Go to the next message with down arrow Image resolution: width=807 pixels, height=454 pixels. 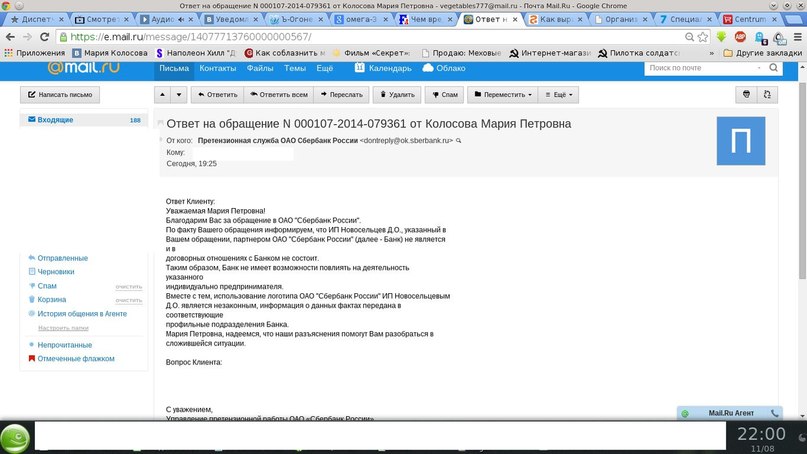[x=179, y=95]
